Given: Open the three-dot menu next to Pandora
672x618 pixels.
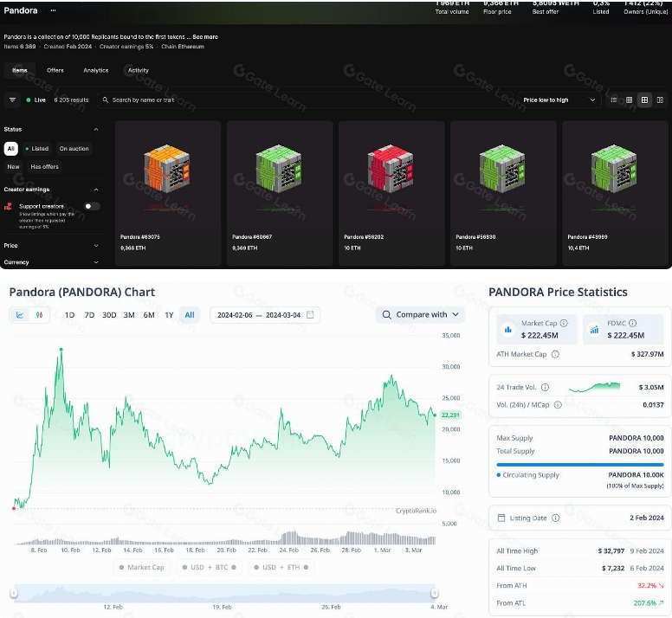Looking at the screenshot, I should pos(53,10).
